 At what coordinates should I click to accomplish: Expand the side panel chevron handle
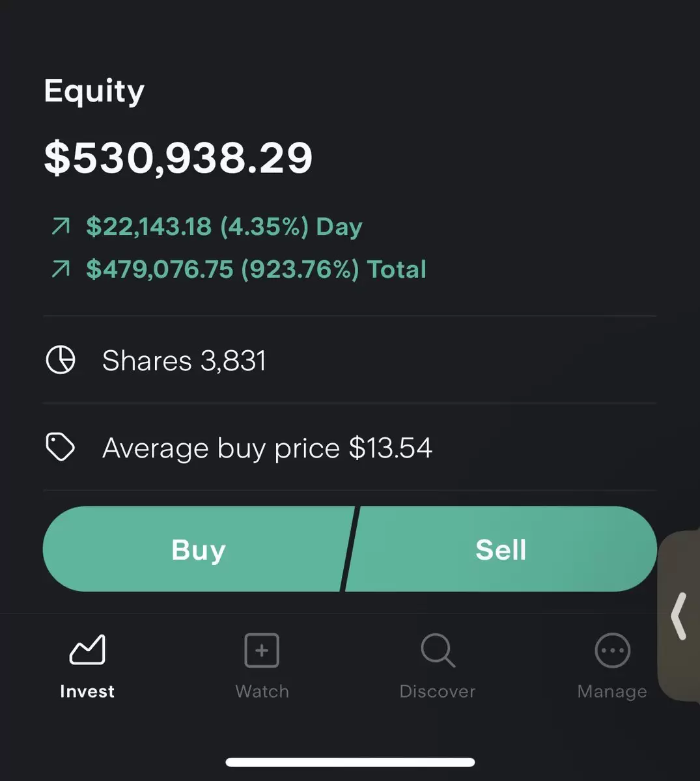point(679,616)
